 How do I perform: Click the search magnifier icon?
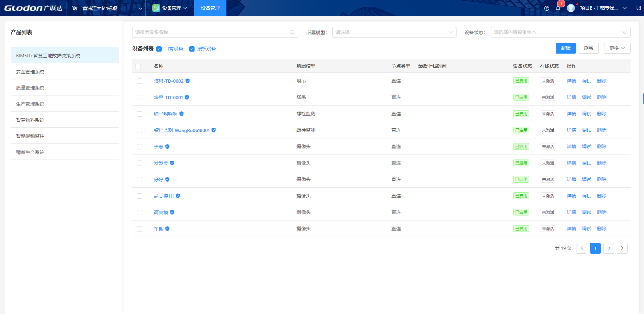point(292,32)
